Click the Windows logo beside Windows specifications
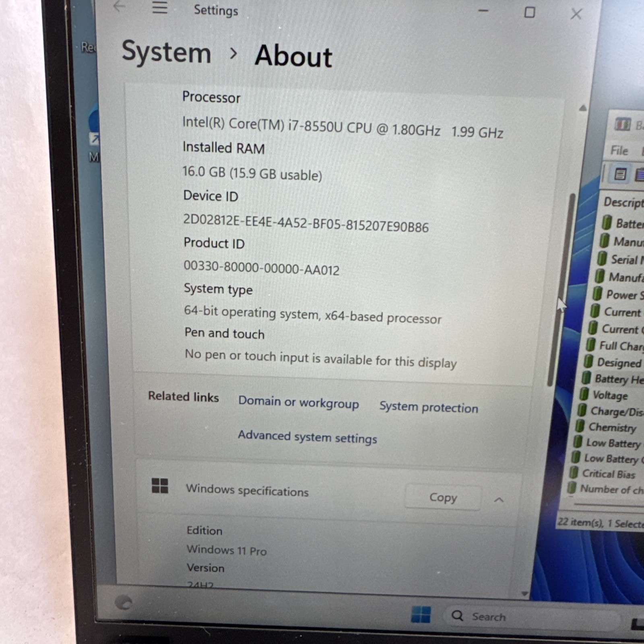 point(160,485)
